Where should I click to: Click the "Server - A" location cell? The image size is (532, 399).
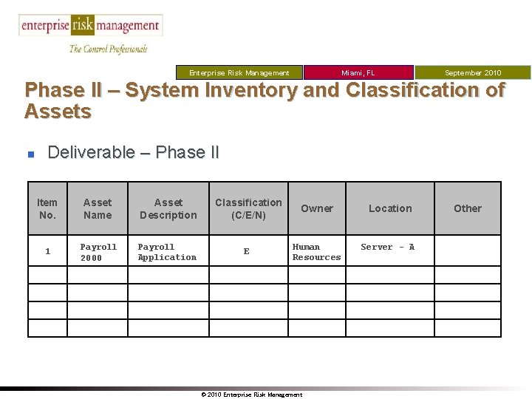pyautogui.click(x=390, y=250)
